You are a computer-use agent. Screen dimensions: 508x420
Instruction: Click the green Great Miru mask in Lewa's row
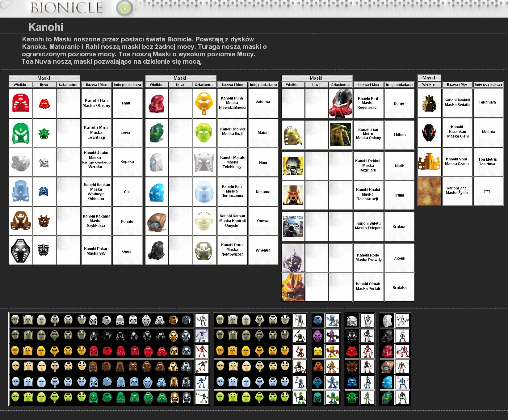[x=21, y=133]
